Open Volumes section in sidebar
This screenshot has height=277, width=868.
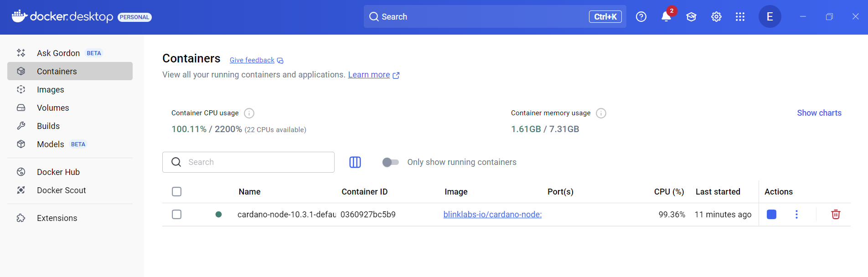(x=53, y=108)
